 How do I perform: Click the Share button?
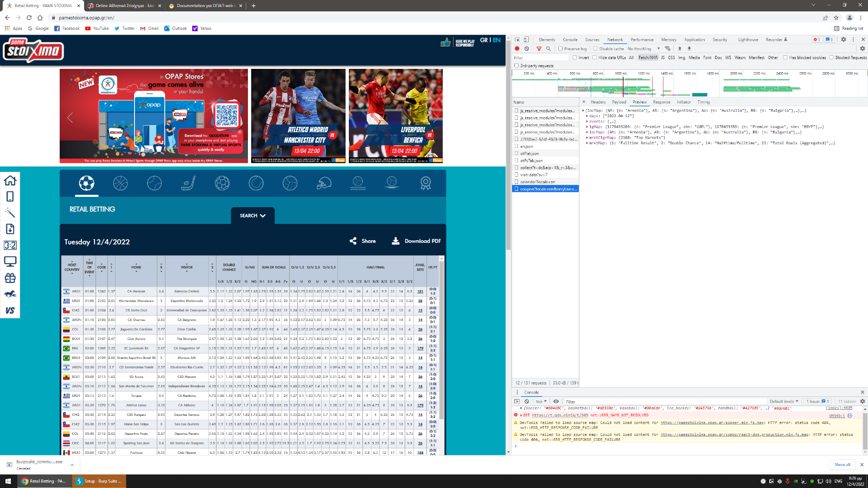click(x=363, y=241)
